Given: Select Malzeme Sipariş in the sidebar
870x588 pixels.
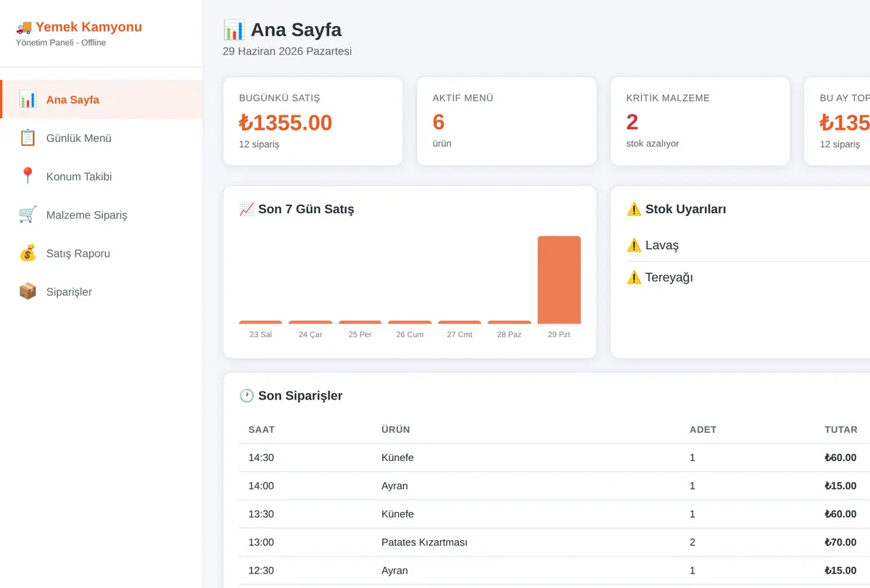Looking at the screenshot, I should (101, 215).
